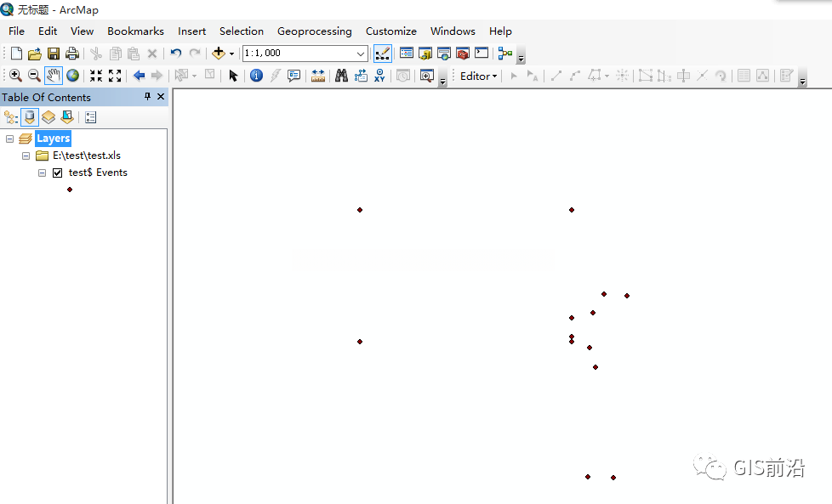Screen dimensions: 832x504
Task: Switch to List By Drawing Order
Action: 10,117
